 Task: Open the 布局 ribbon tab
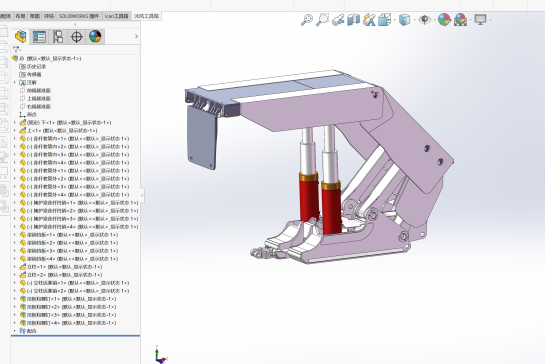pyautogui.click(x=20, y=16)
